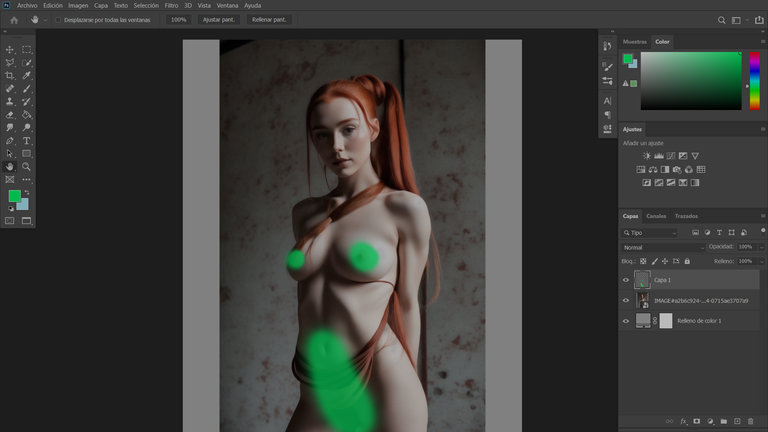Swap foreground and background colors
The image size is (768, 432).
27,192
